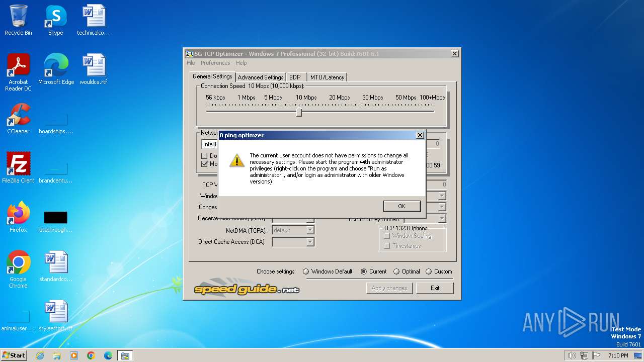Click the Apply changes button
This screenshot has height=362, width=644.
click(389, 288)
